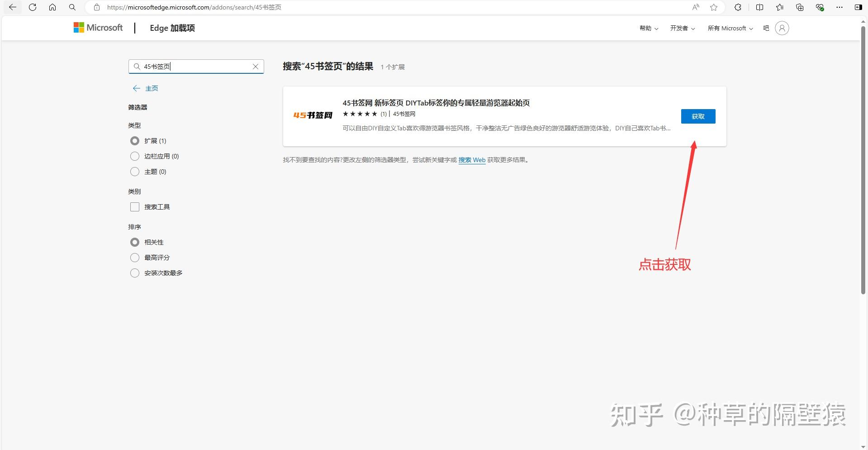Viewport: 868px width, 450px height.
Task: Sort results by 安装次数最多
Action: tap(135, 273)
